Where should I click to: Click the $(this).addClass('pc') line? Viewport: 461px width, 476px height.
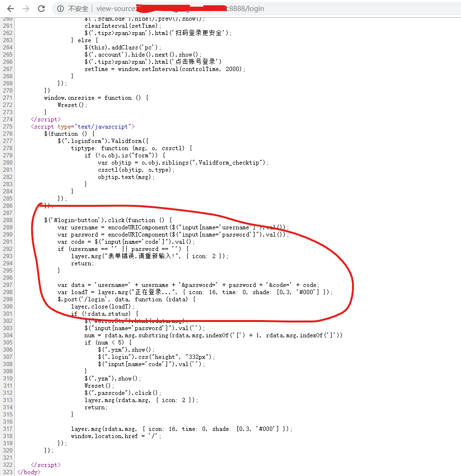pos(123,48)
